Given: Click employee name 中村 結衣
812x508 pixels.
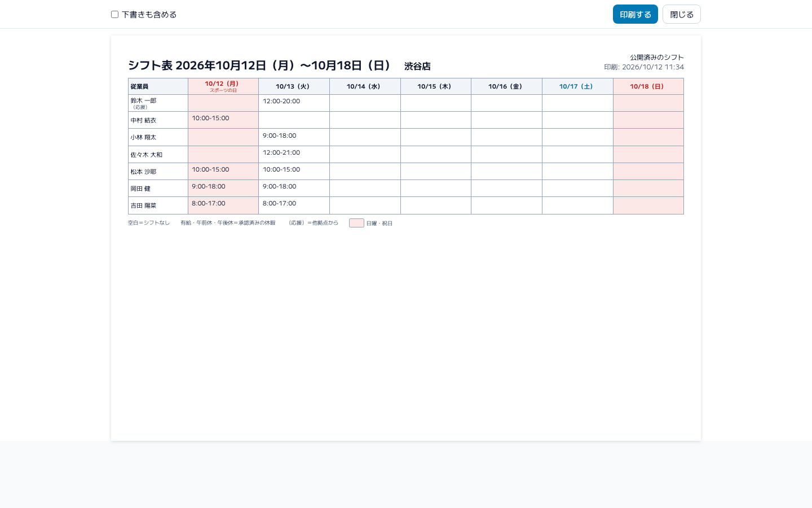Looking at the screenshot, I should coord(143,120).
